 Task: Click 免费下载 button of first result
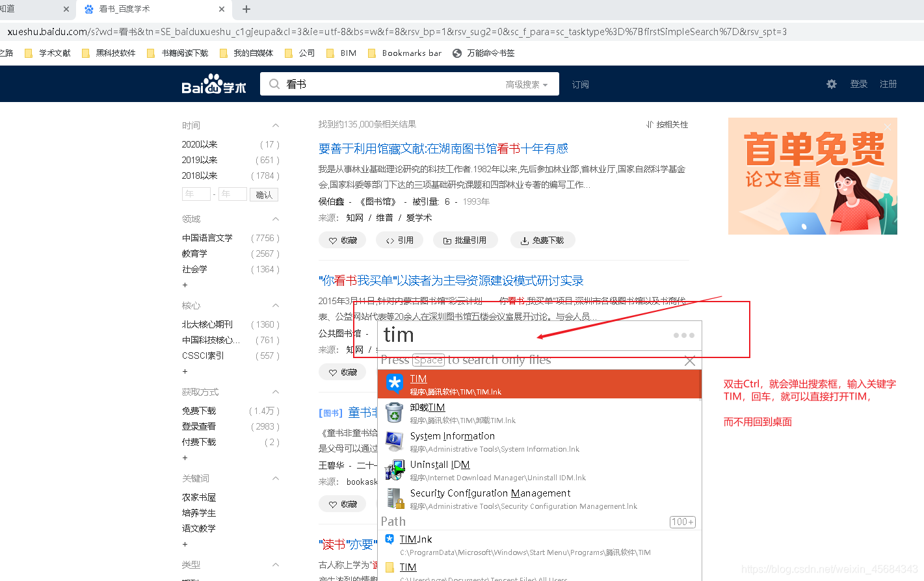[x=542, y=240]
